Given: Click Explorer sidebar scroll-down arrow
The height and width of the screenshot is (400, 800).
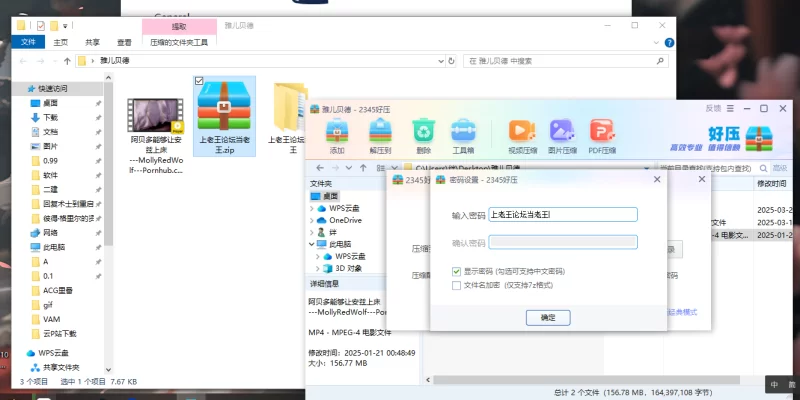Looking at the screenshot, I should 108,369.
